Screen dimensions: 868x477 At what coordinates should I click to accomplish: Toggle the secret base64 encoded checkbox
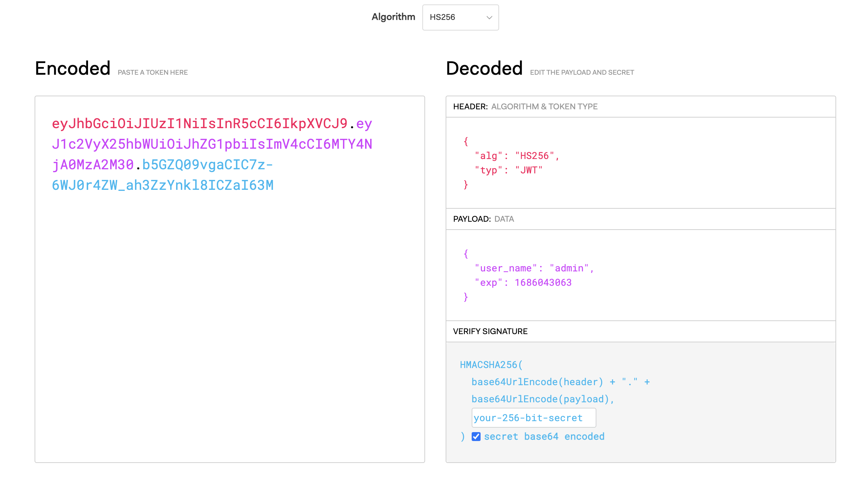click(x=476, y=437)
